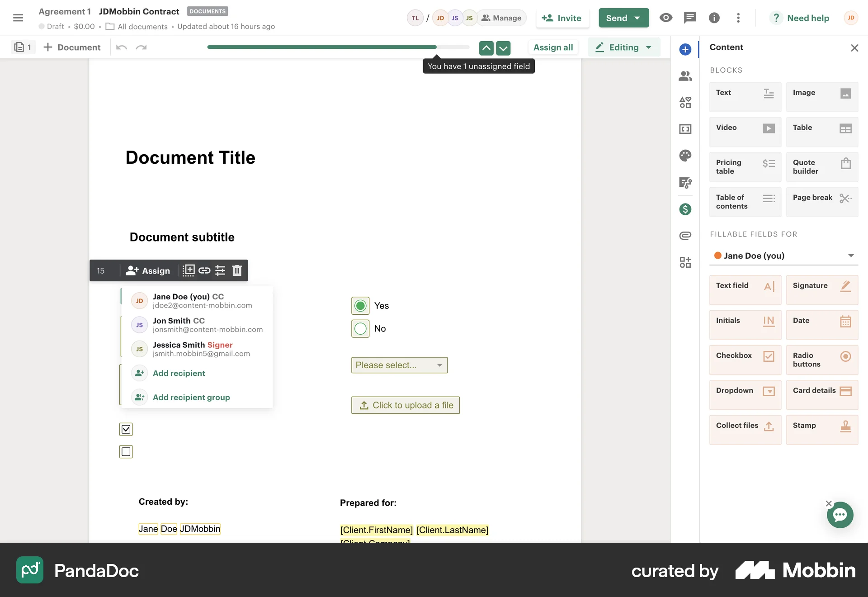Select the Yes radio button
The width and height of the screenshot is (868, 597).
(360, 305)
